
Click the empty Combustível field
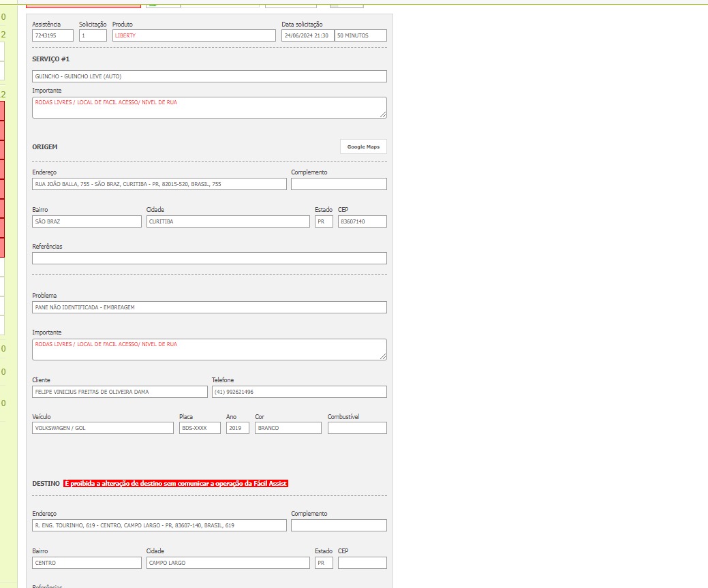point(357,428)
